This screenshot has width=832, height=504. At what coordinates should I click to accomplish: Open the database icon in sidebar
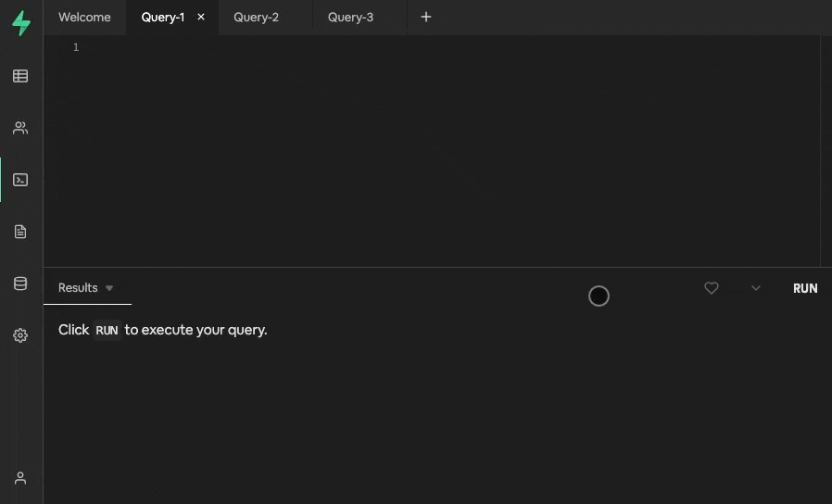(x=20, y=283)
